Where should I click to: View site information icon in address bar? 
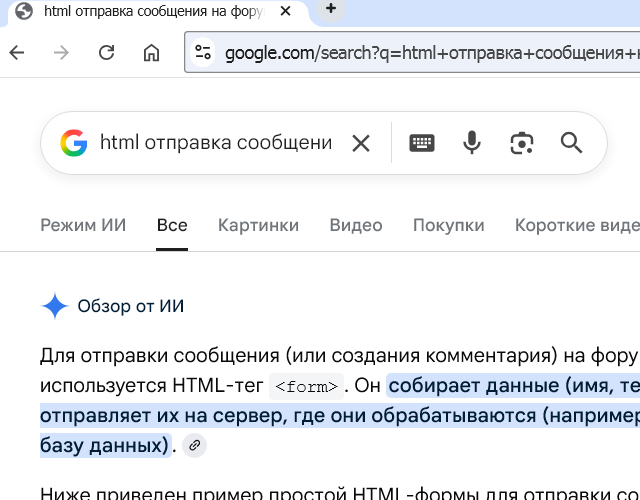(x=203, y=52)
